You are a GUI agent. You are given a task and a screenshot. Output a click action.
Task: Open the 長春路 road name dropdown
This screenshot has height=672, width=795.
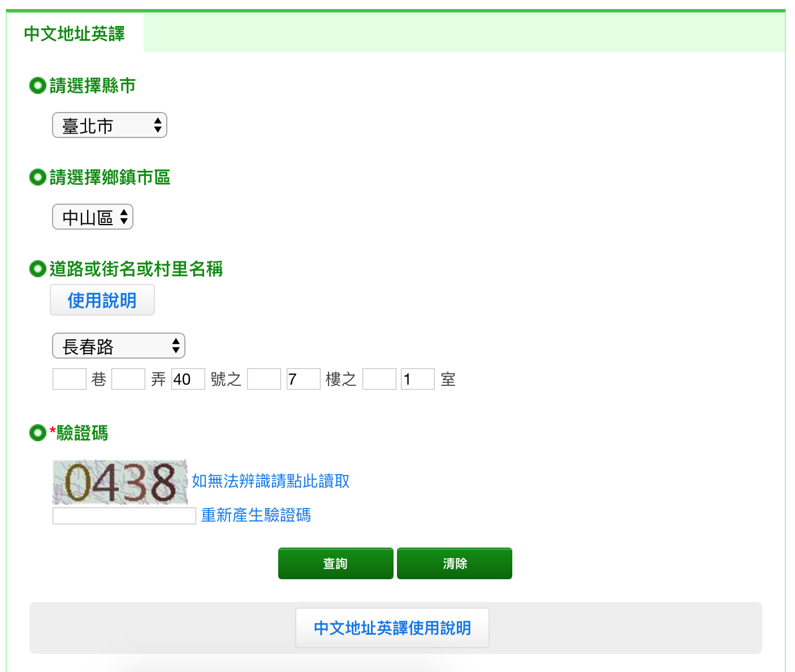tap(118, 346)
